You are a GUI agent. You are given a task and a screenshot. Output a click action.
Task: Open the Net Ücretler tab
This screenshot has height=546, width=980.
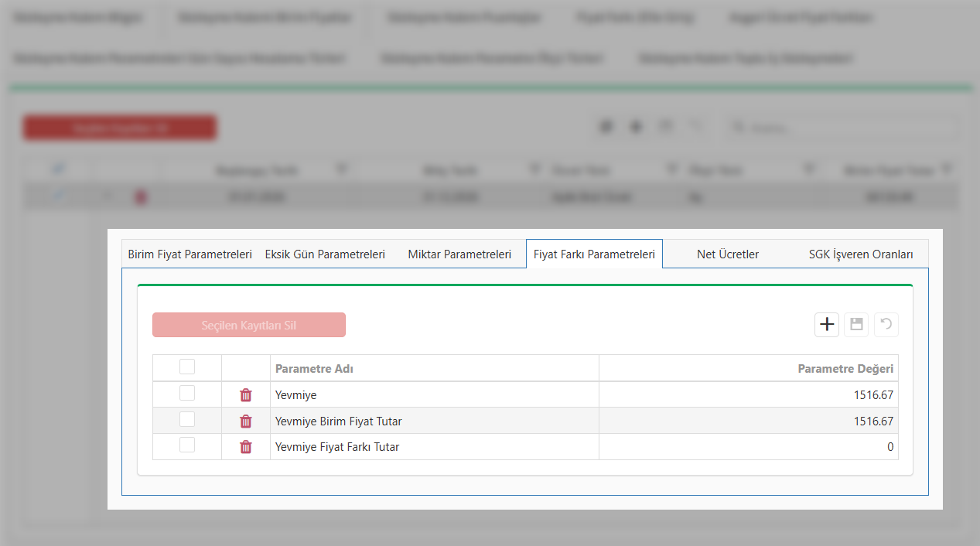click(x=727, y=254)
